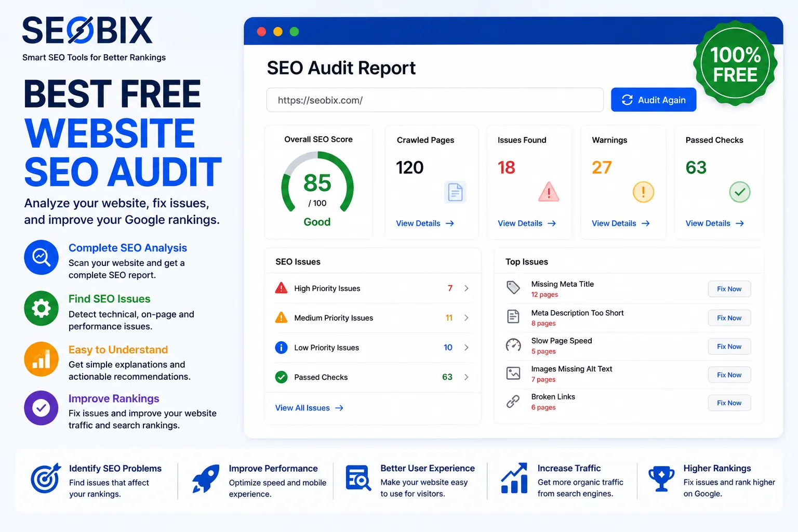Click the red triangle Issues Found icon
The height and width of the screenshot is (532, 798).
[x=549, y=192]
